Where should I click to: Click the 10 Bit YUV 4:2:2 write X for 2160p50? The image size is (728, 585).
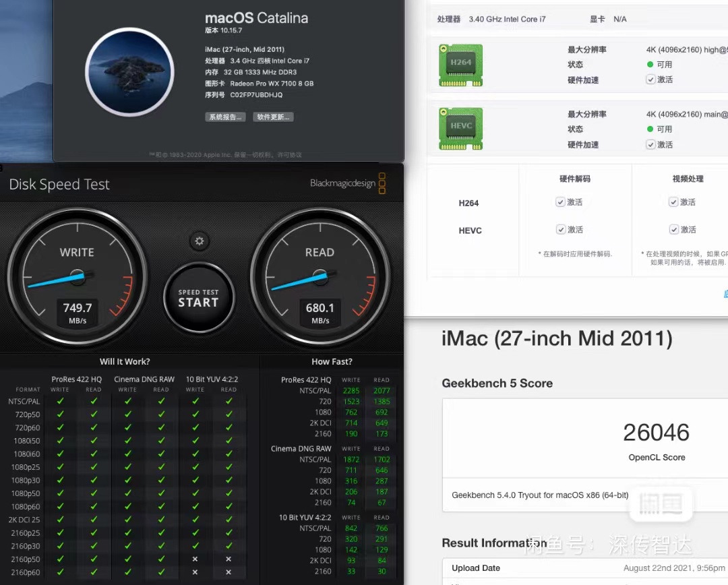tap(195, 559)
